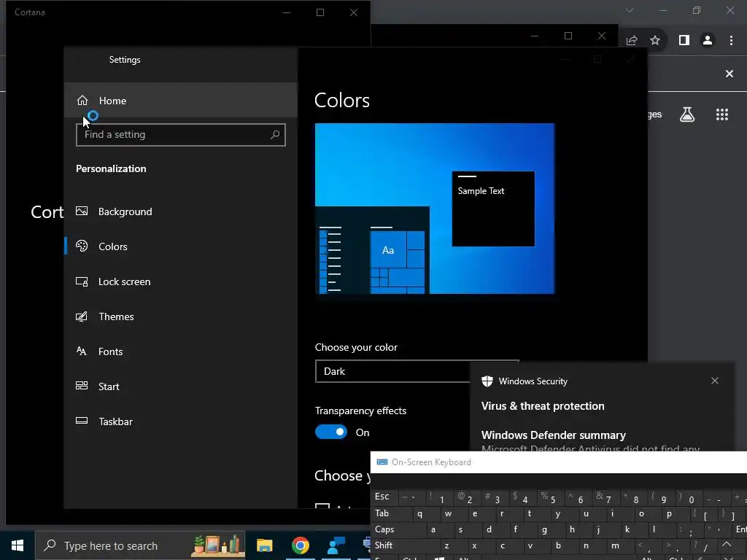Open Chrome profile avatar icon
The image size is (747, 560).
pos(708,41)
